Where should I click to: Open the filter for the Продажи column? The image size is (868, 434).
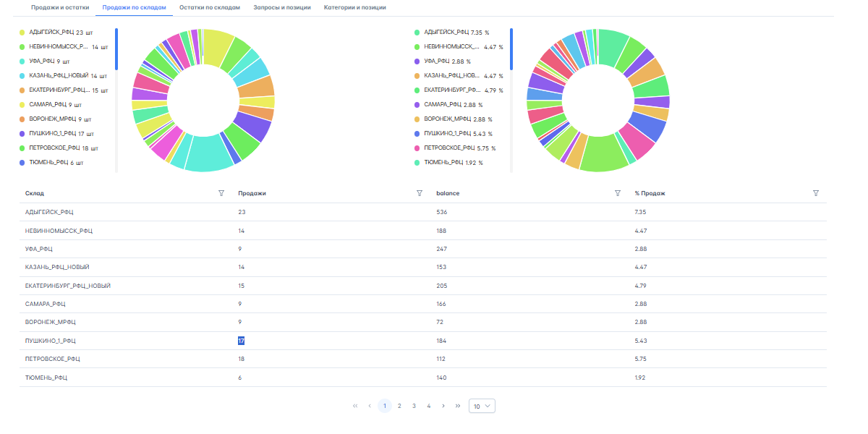tap(420, 193)
